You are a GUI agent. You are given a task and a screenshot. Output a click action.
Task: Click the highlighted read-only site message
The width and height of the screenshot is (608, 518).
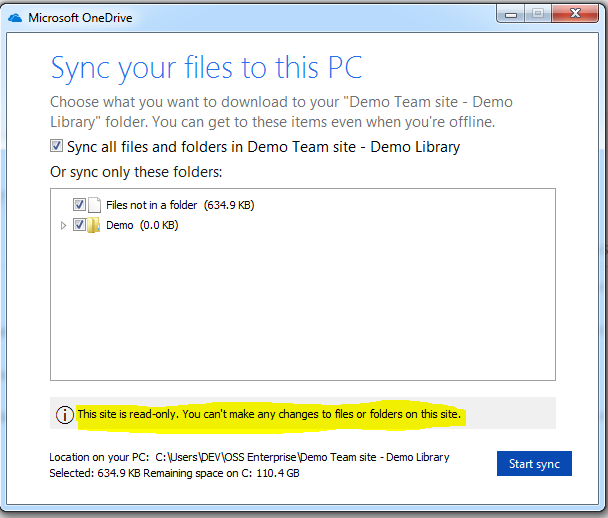click(x=269, y=414)
